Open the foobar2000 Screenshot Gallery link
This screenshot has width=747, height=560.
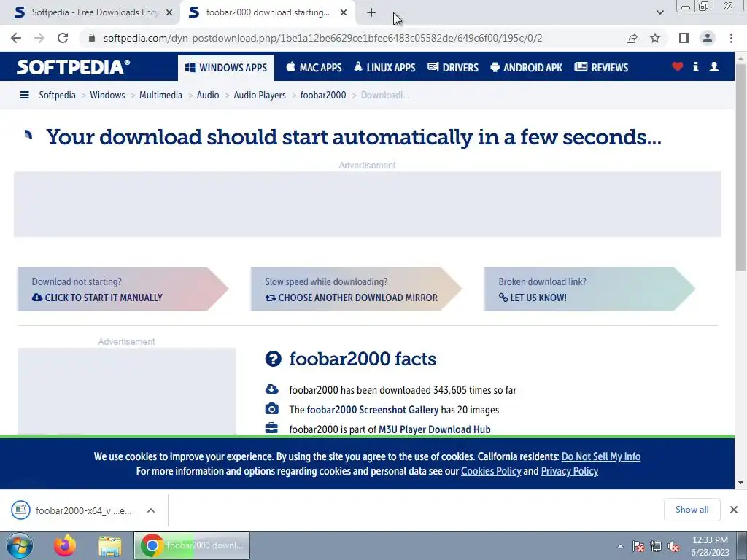tap(373, 410)
